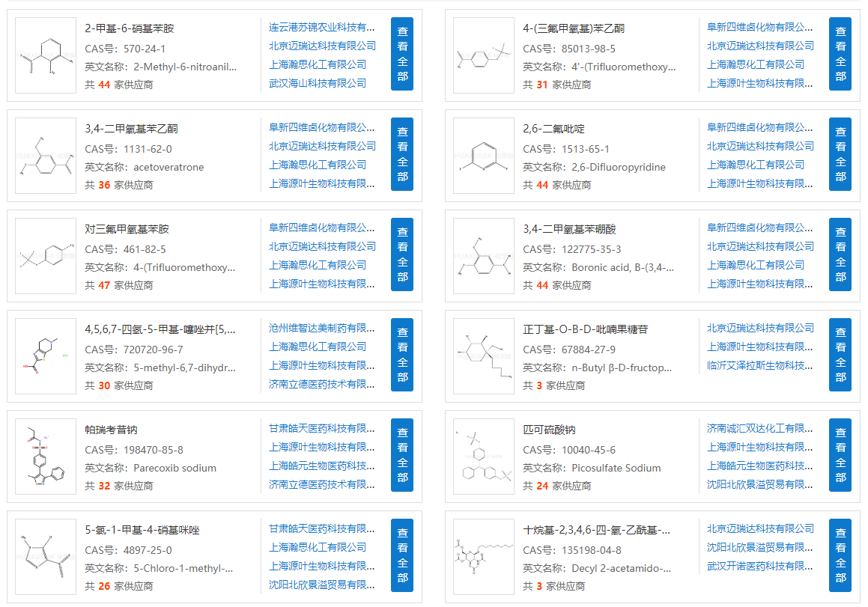View all suppliers for 2,6-二氟吡啶
The image size is (868, 607).
click(x=840, y=155)
